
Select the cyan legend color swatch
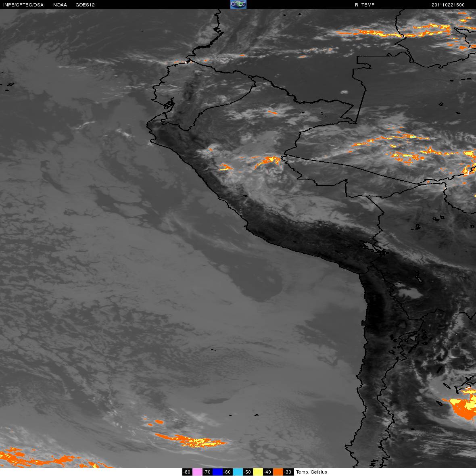238,472
